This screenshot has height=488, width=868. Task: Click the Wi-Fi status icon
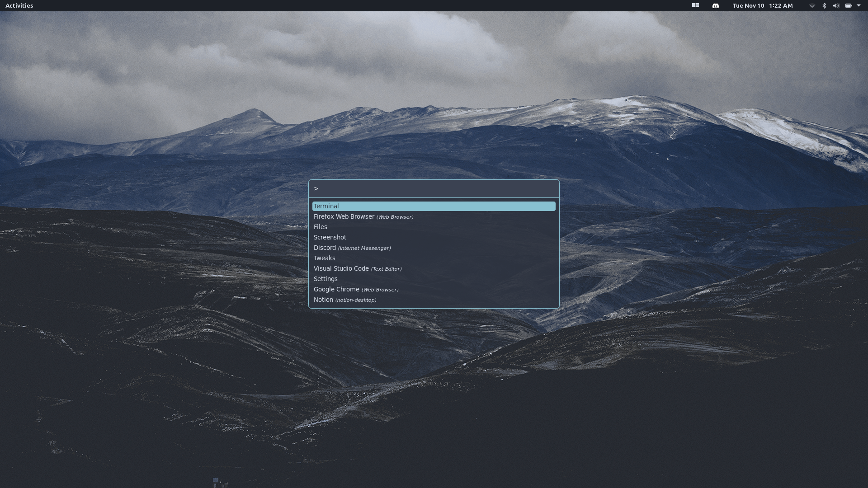coord(812,6)
